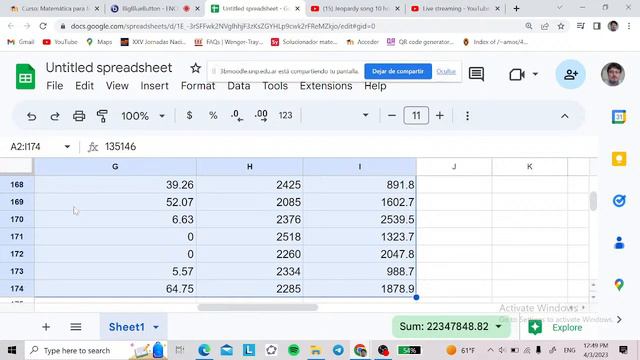The height and width of the screenshot is (360, 640).
Task: Open the Google Sheets home icon
Action: tap(25, 76)
